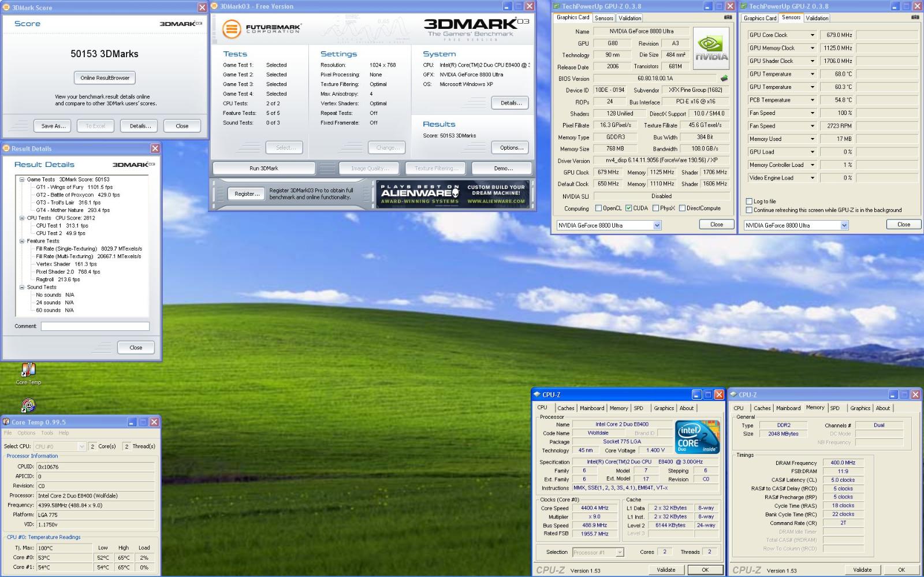Open the GPU Core Clock sensor dropdown
Image resolution: width=924 pixels, height=577 pixels.
tap(812, 35)
